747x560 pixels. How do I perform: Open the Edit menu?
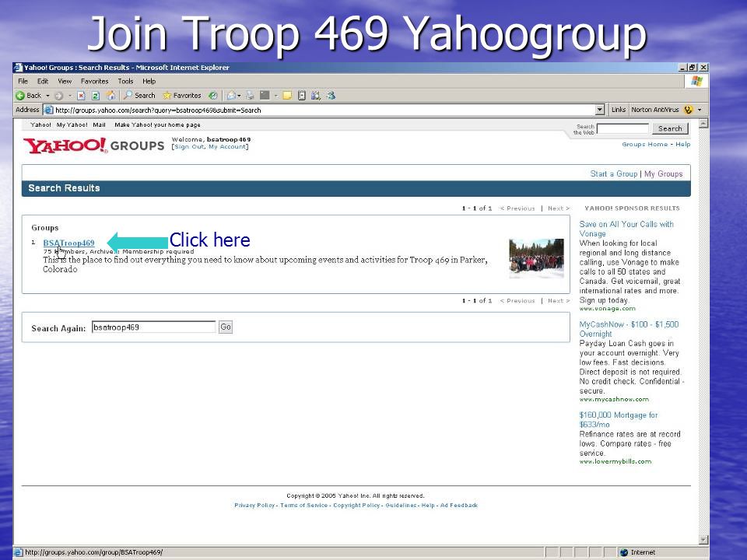tap(43, 82)
